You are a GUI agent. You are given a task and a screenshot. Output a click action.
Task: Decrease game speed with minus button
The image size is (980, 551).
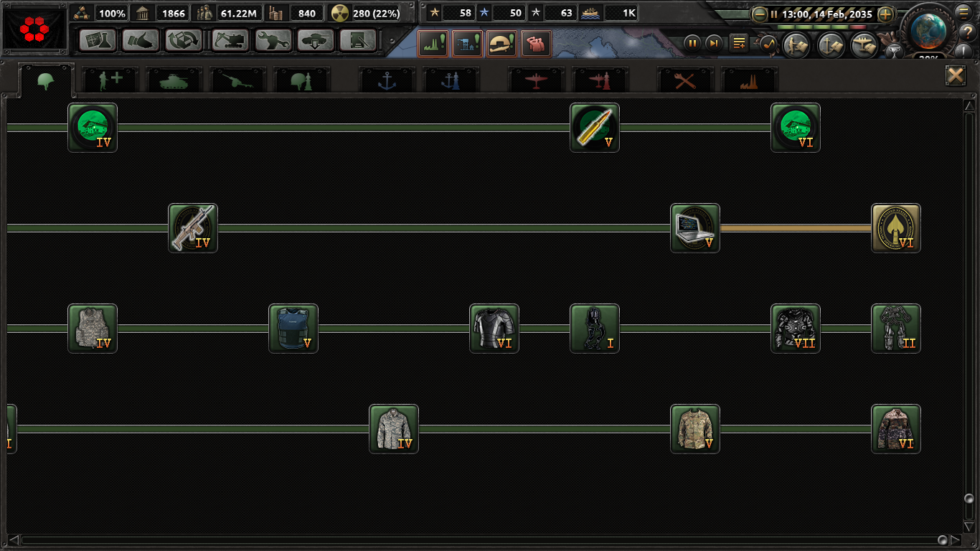(x=759, y=14)
